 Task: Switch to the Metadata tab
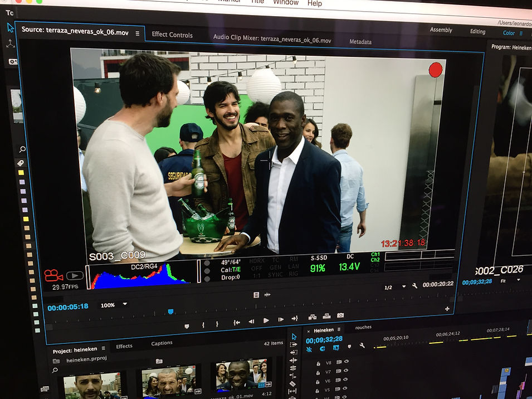pyautogui.click(x=360, y=42)
